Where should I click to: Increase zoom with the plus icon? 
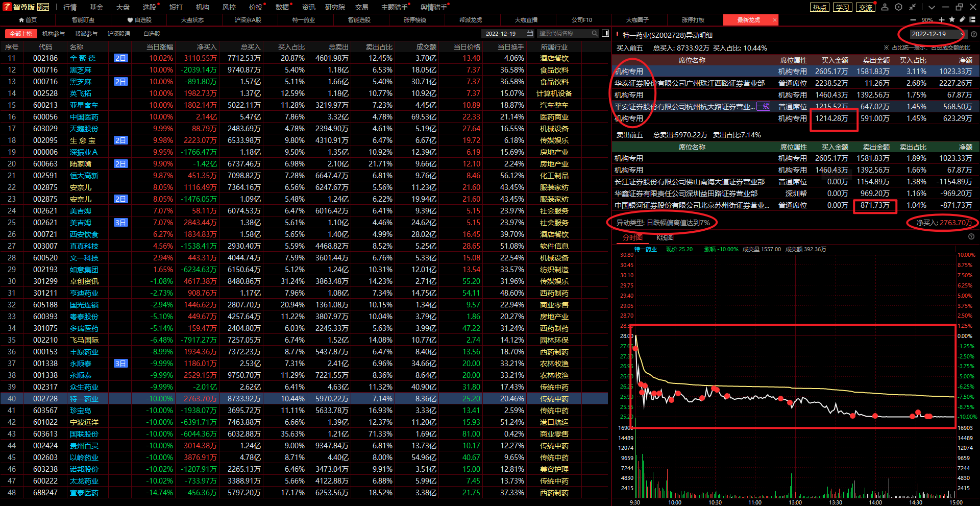pyautogui.click(x=942, y=20)
